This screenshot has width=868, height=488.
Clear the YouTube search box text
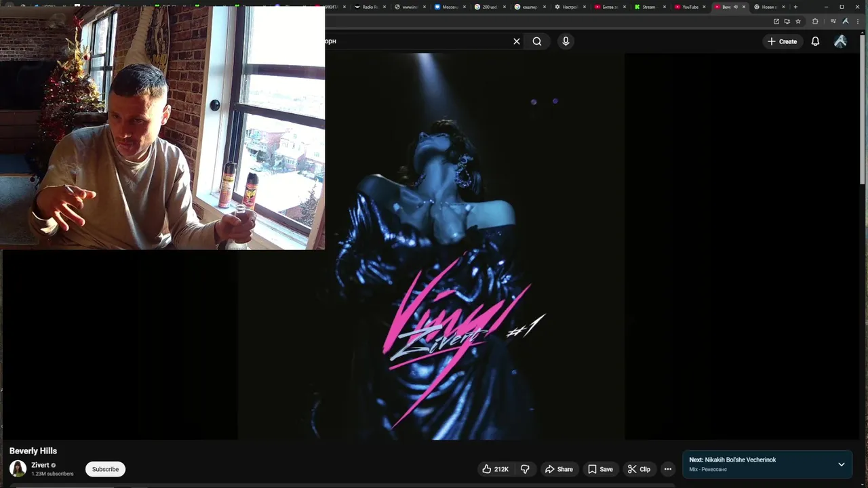(517, 41)
